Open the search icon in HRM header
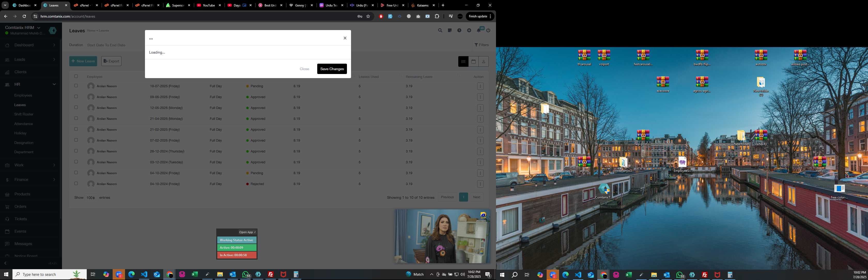 [440, 30]
